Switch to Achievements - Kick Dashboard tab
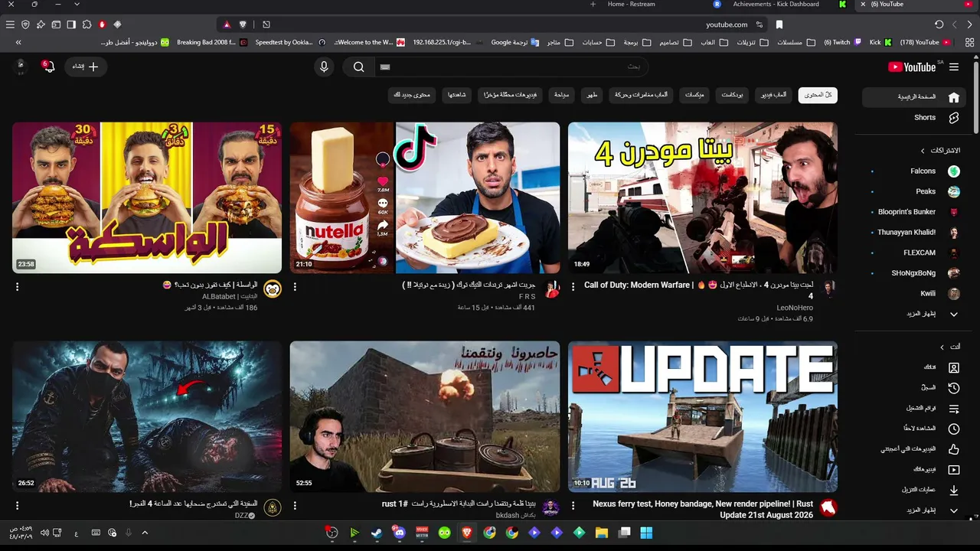 click(776, 5)
